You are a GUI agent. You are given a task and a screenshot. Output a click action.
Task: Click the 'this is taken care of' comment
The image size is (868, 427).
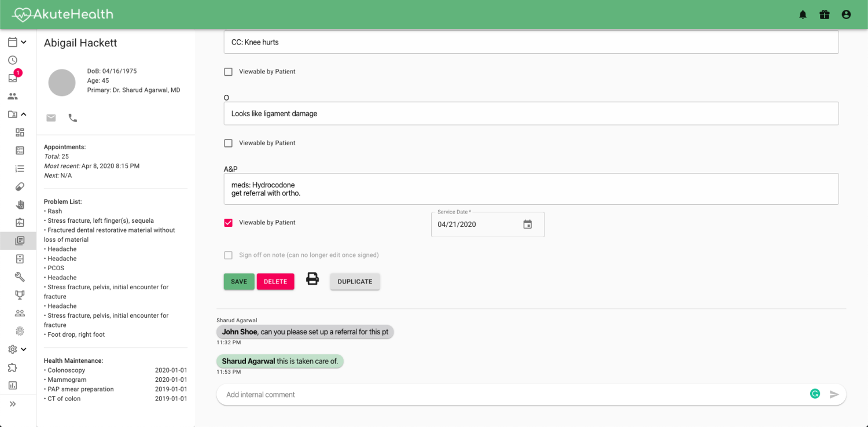280,361
